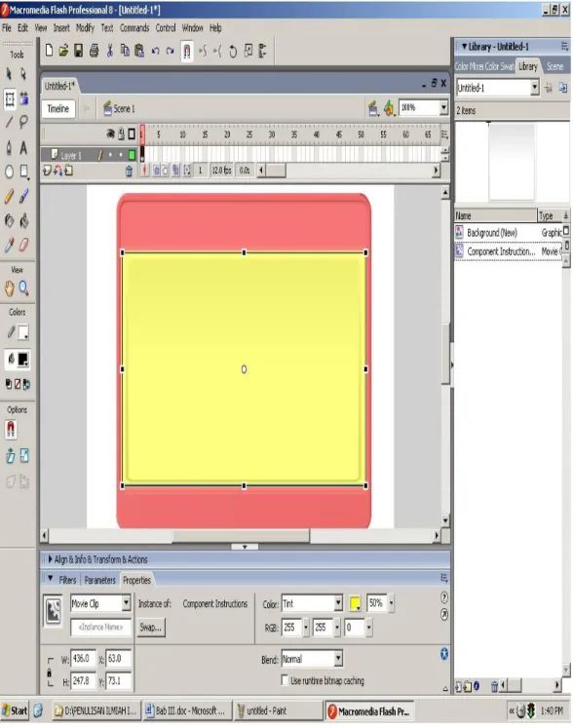Click the Swap... button
573x728 pixels.
coord(151,628)
